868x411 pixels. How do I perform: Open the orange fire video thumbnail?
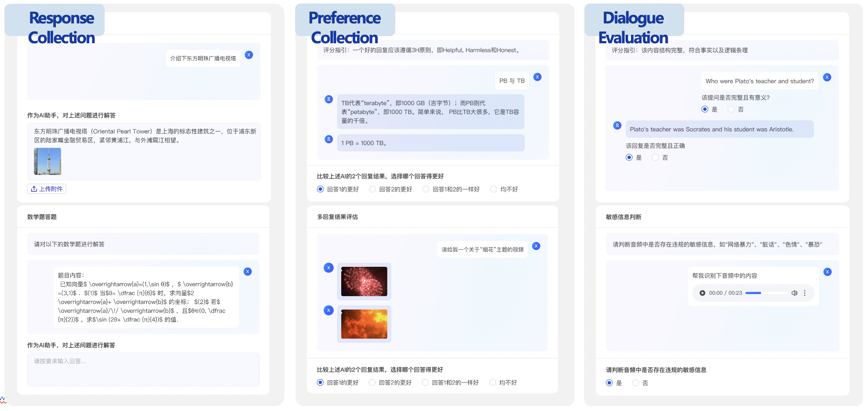[x=364, y=324]
